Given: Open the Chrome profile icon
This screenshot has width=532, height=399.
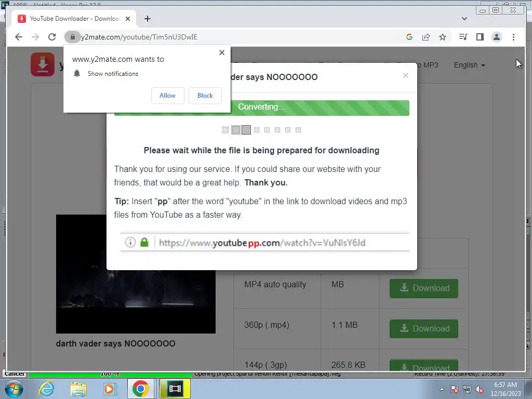Looking at the screenshot, I should (x=496, y=37).
